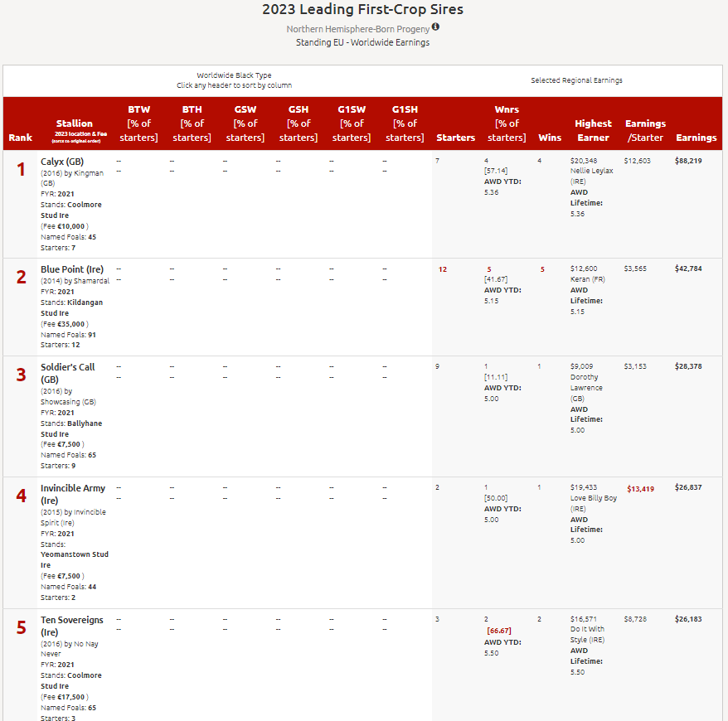
Task: Sort by GSH column header
Action: (298, 123)
